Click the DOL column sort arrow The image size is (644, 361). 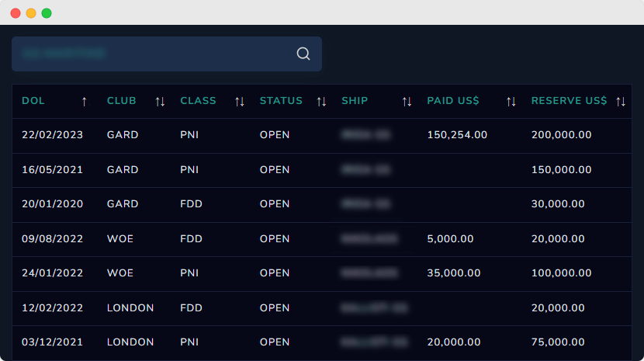(85, 101)
